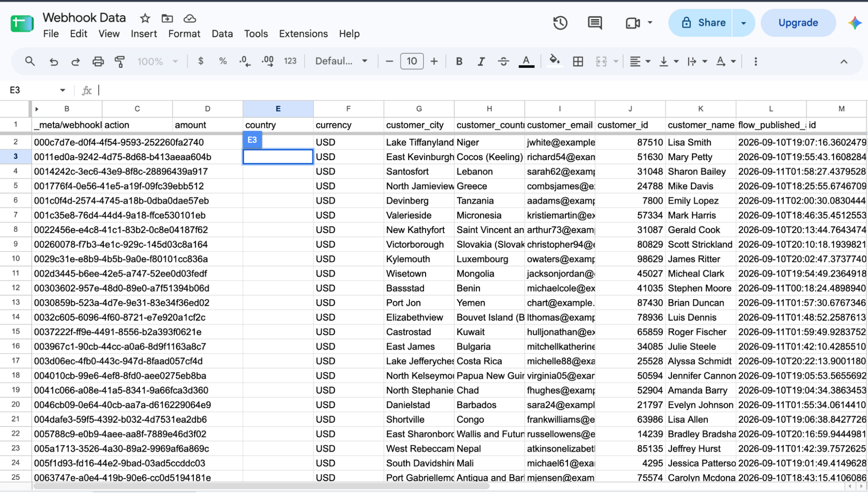Decrease decimal places
This screenshot has width=868, height=493.
click(245, 61)
